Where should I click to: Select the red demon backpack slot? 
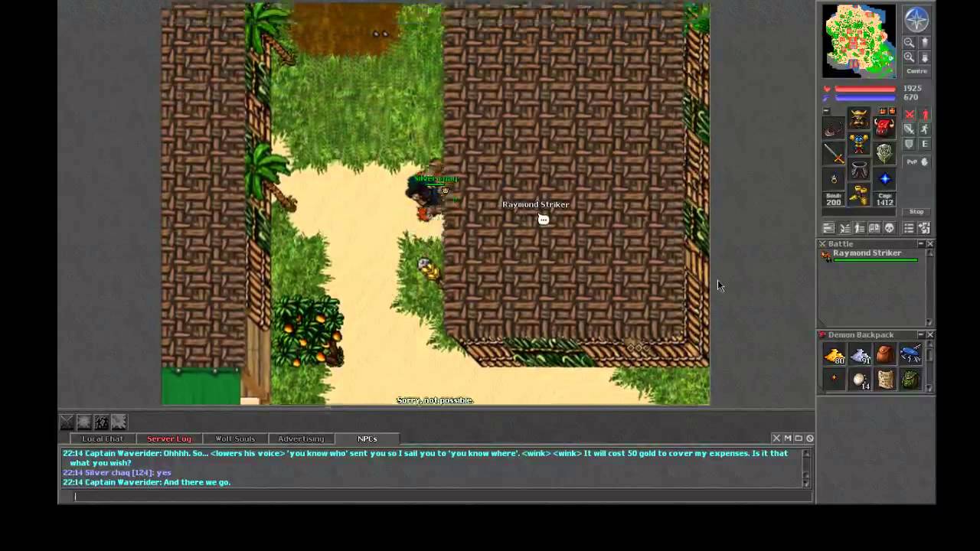click(x=884, y=129)
